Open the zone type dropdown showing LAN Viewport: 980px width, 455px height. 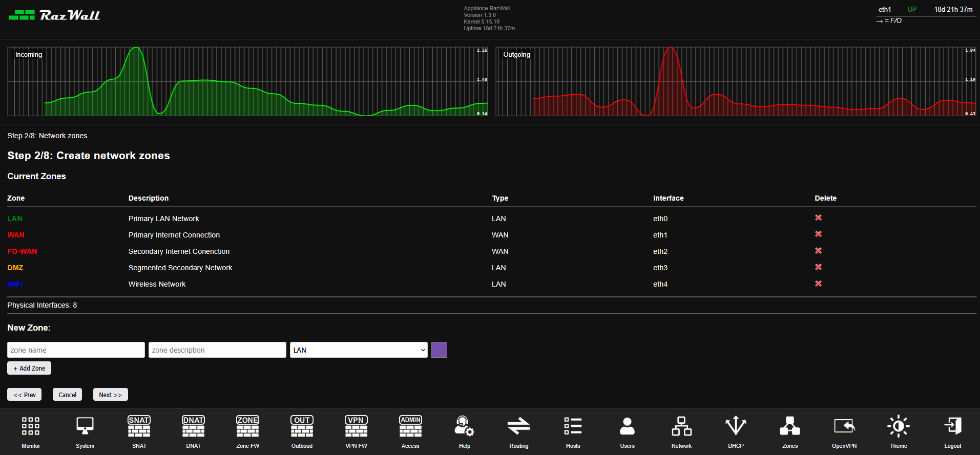click(x=359, y=350)
